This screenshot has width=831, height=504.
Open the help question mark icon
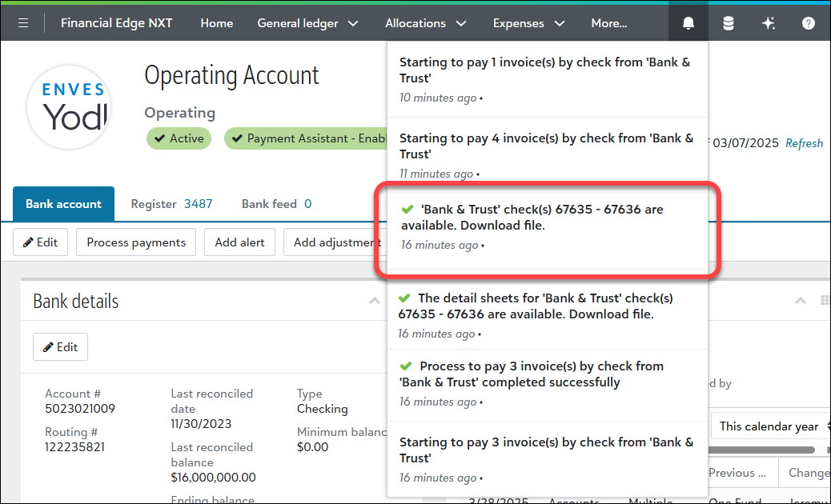[x=809, y=23]
